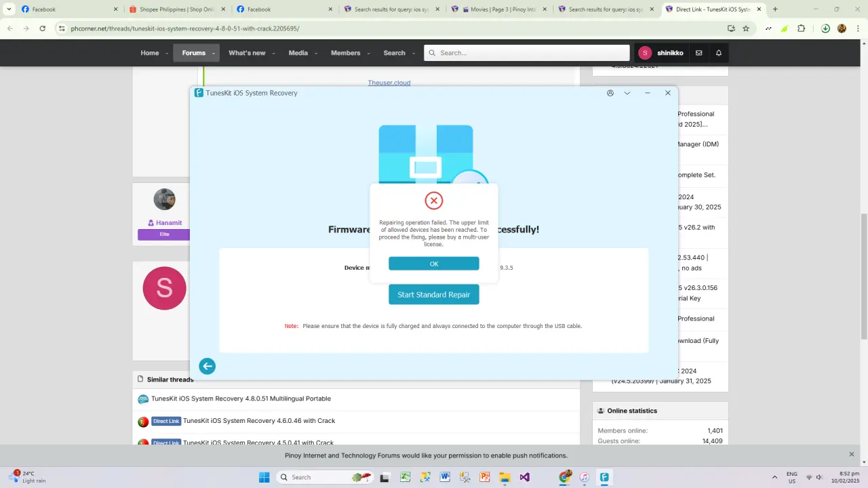Open the Windows Start menu
The image size is (868, 488).
264,477
